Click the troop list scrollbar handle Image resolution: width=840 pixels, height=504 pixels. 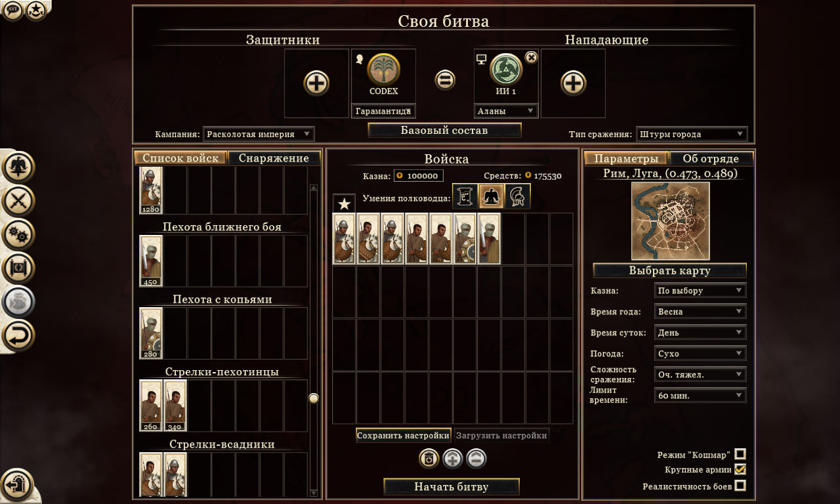314,398
